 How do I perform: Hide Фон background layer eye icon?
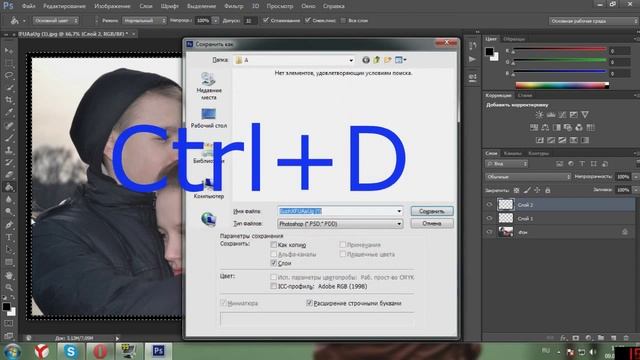click(x=489, y=232)
